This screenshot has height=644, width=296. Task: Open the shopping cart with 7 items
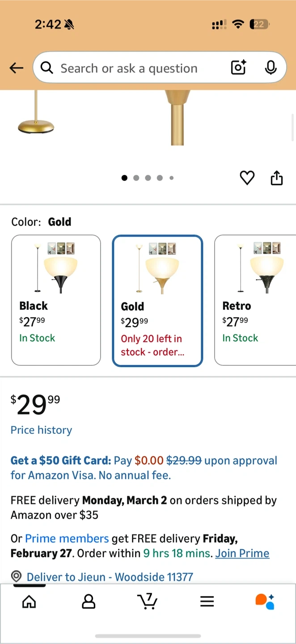tap(148, 602)
